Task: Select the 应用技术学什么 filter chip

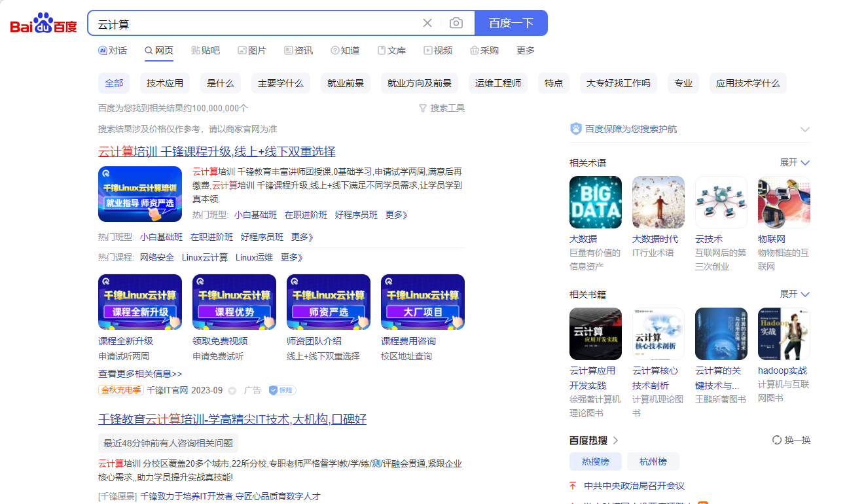Action: [x=748, y=83]
